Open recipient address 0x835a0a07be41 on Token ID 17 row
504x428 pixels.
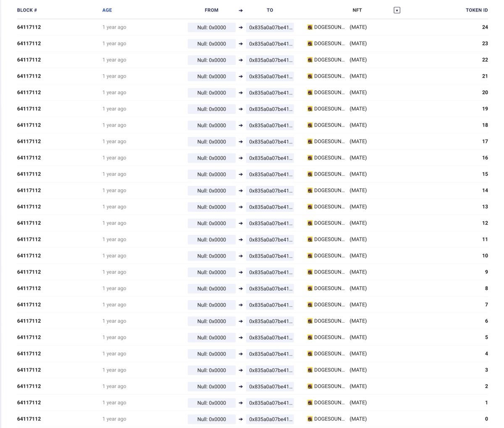point(269,141)
